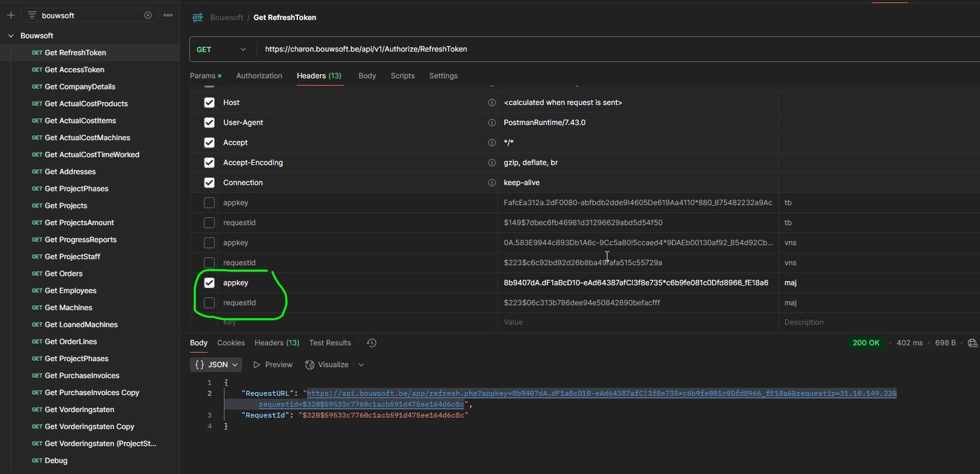The width and height of the screenshot is (980, 474).
Task: Click the info icon beside the Host header
Action: click(x=492, y=103)
